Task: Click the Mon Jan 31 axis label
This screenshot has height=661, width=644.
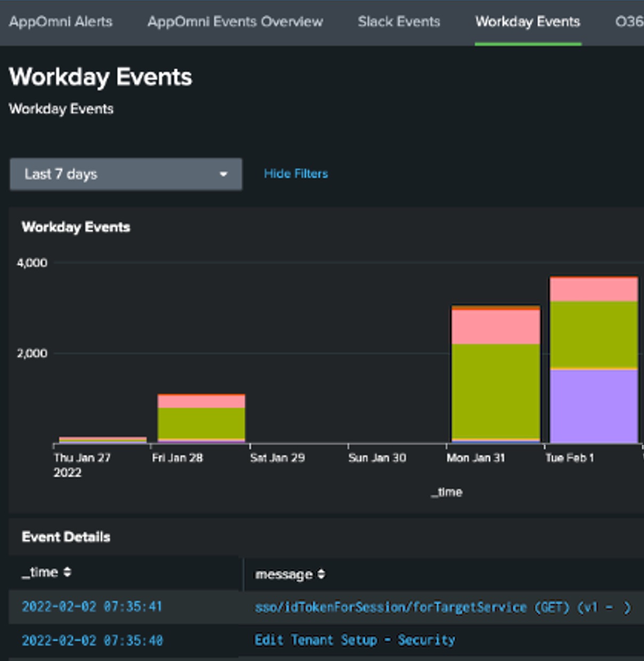Action: [476, 457]
